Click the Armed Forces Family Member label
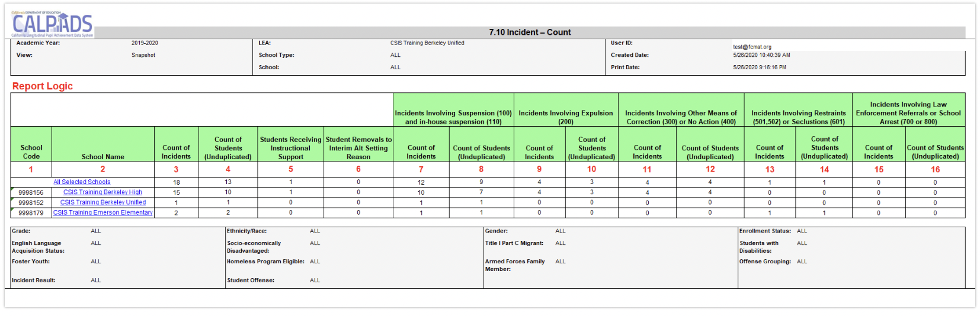 pyautogui.click(x=515, y=265)
